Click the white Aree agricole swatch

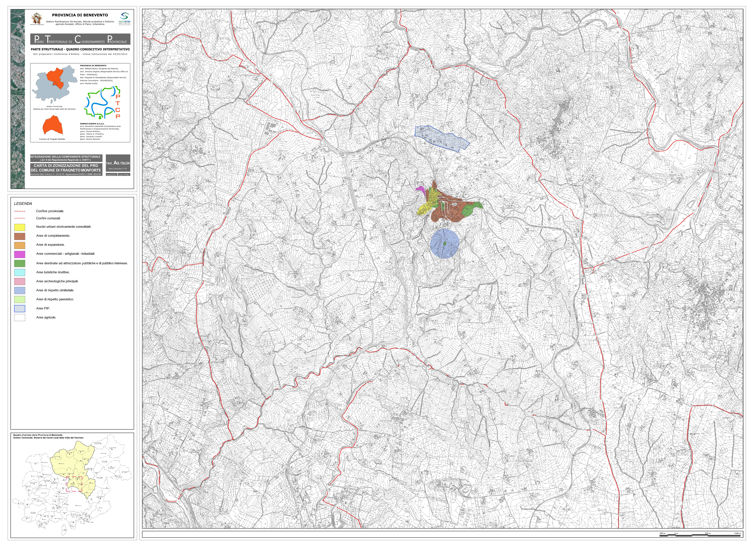coord(20,317)
